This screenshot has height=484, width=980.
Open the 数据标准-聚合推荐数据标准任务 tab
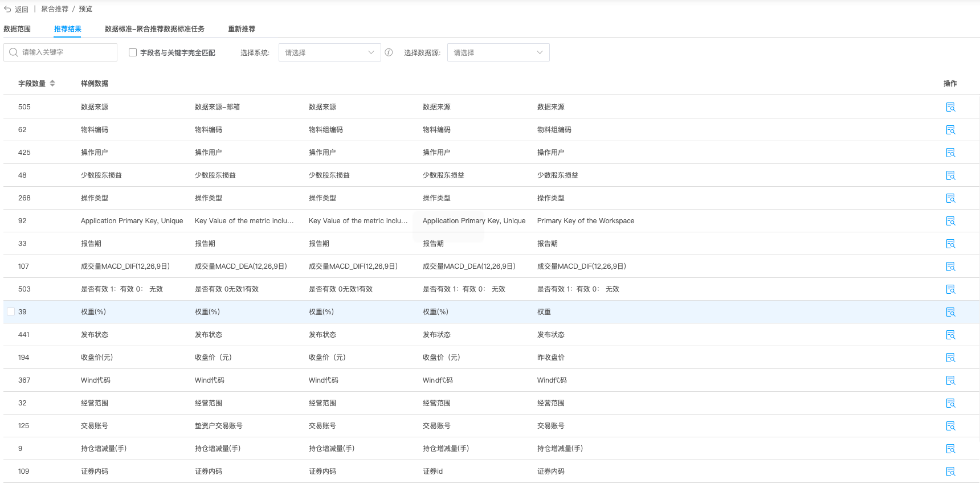tap(154, 29)
